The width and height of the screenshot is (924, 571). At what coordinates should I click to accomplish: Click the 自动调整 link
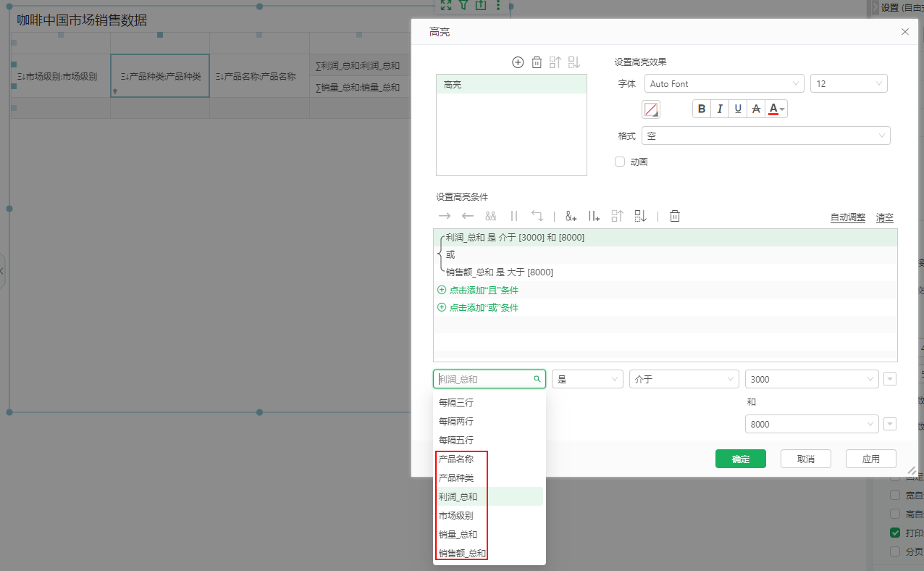pyautogui.click(x=848, y=217)
